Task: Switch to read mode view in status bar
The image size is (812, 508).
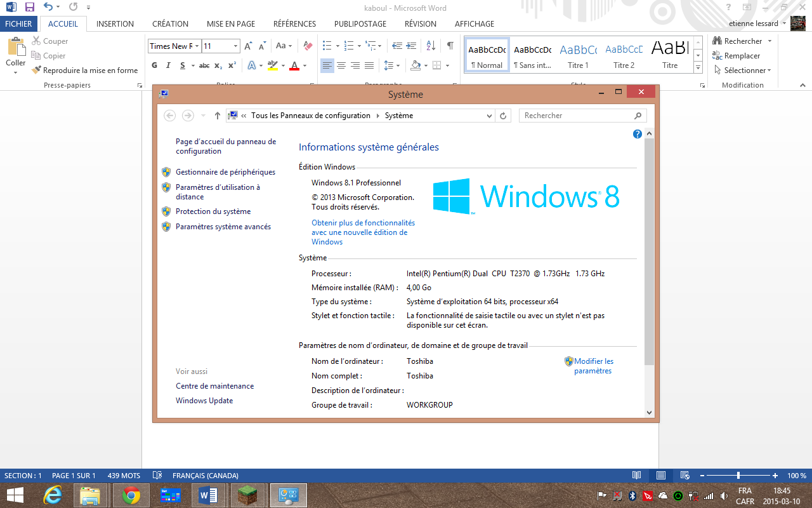Action: tap(636, 476)
